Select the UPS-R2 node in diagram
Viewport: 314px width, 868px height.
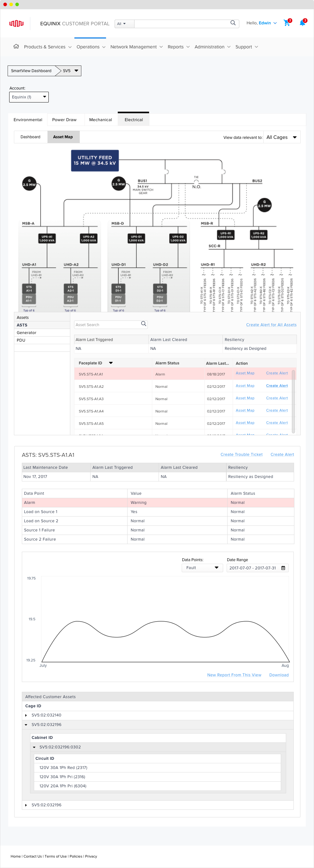pyautogui.click(x=259, y=235)
